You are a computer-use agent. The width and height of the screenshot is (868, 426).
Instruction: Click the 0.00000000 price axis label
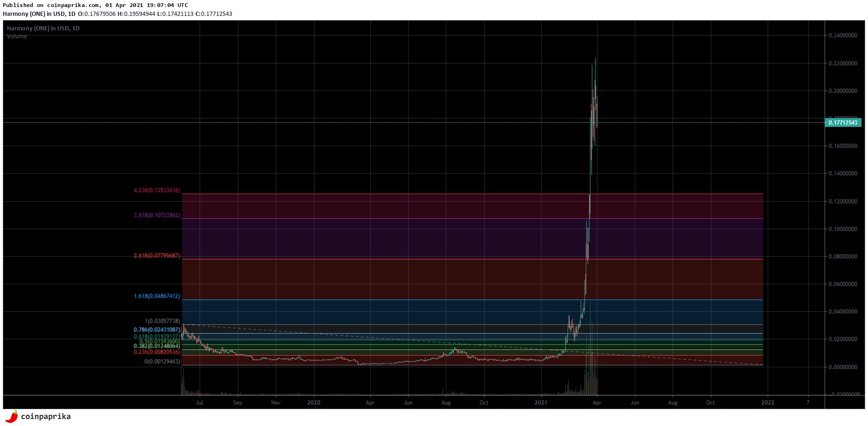pos(843,367)
